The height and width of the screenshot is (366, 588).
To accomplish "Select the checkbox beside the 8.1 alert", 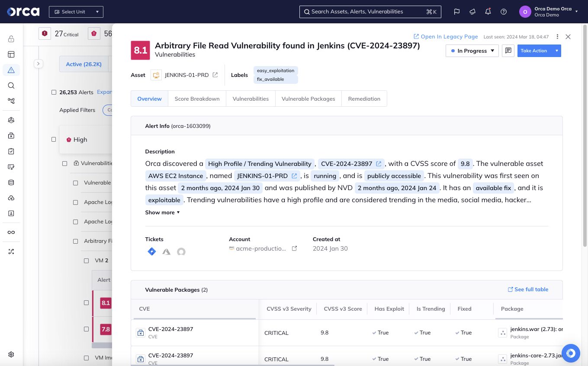I will [x=85, y=303].
